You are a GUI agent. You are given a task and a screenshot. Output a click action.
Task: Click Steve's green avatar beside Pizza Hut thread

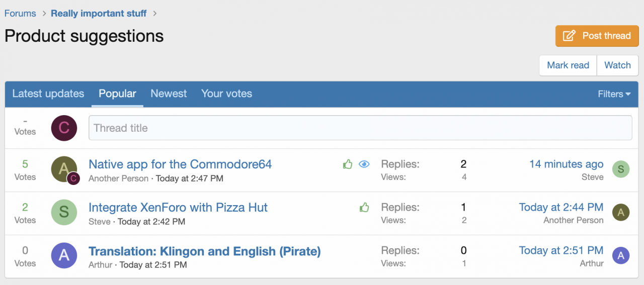tap(64, 212)
